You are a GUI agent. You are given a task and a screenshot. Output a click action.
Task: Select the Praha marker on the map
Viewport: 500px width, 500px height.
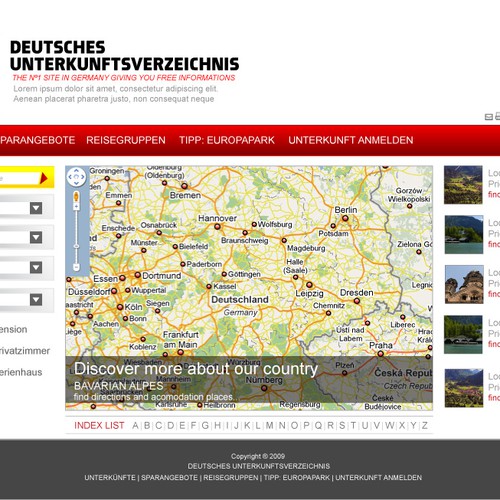click(x=380, y=354)
